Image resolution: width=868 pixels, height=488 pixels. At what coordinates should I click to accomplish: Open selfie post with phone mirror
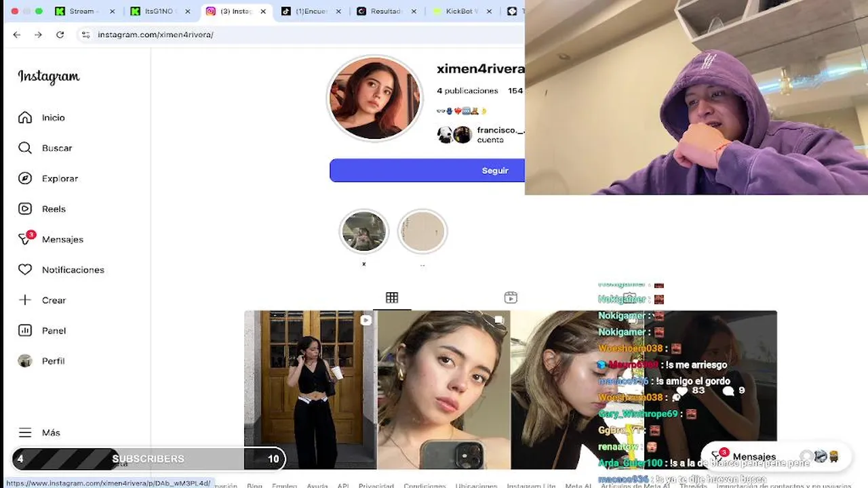[x=443, y=390]
